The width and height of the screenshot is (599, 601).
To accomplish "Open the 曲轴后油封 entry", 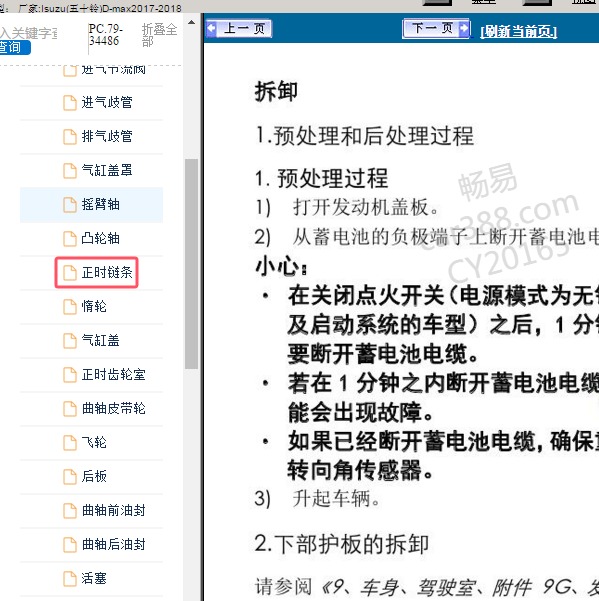I will (113, 544).
